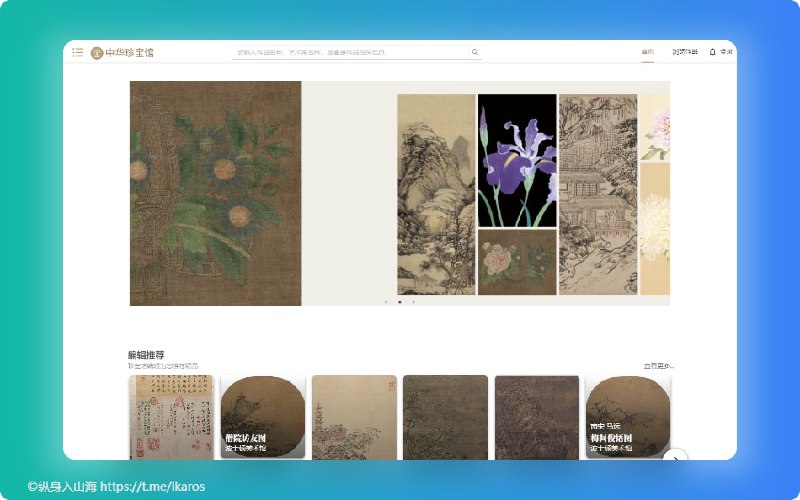Select the first banner pagination dot
This screenshot has width=800, height=500.
[386, 301]
